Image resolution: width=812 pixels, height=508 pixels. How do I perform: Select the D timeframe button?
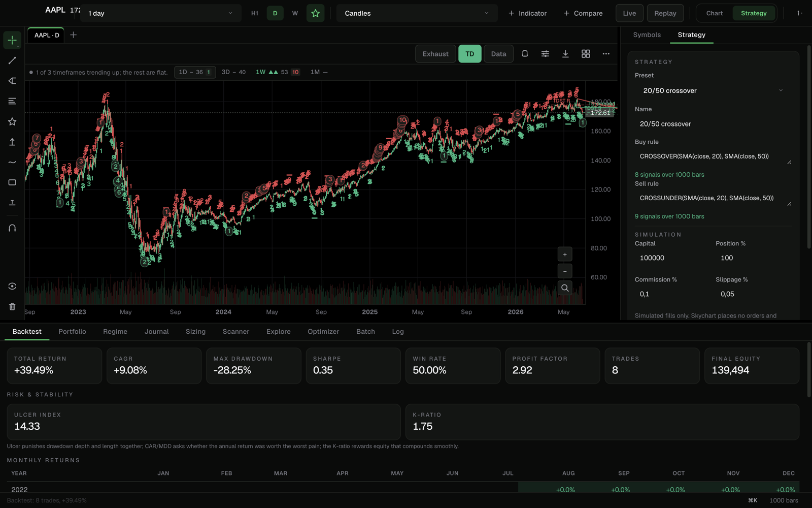click(275, 13)
